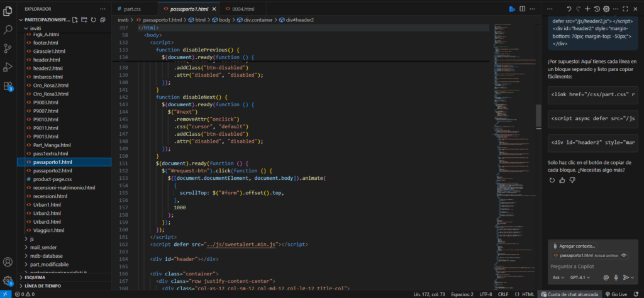Expand the mail_sender folder
644x298 pixels.
[43, 247]
